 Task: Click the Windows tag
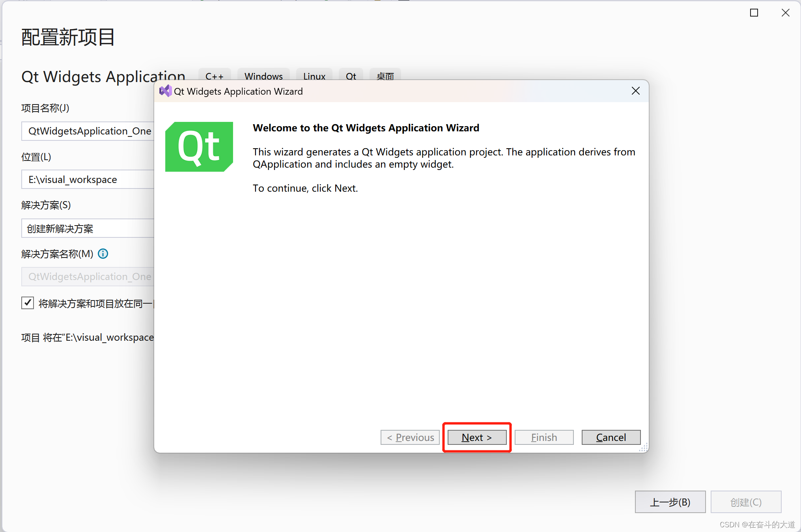click(263, 75)
